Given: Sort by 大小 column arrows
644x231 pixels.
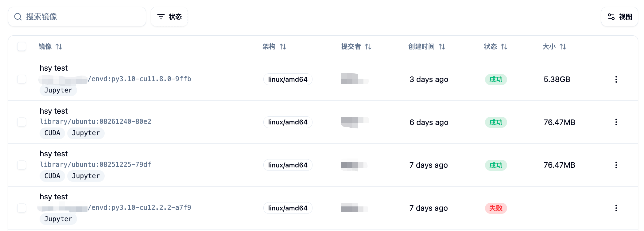Looking at the screenshot, I should (563, 47).
